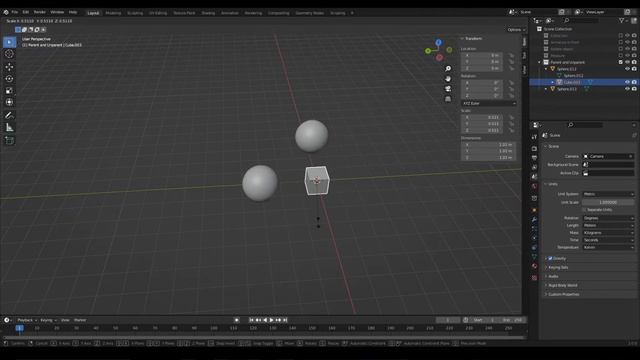Toggle the camera view icon
This screenshot has height=360, width=640.
[448, 89]
